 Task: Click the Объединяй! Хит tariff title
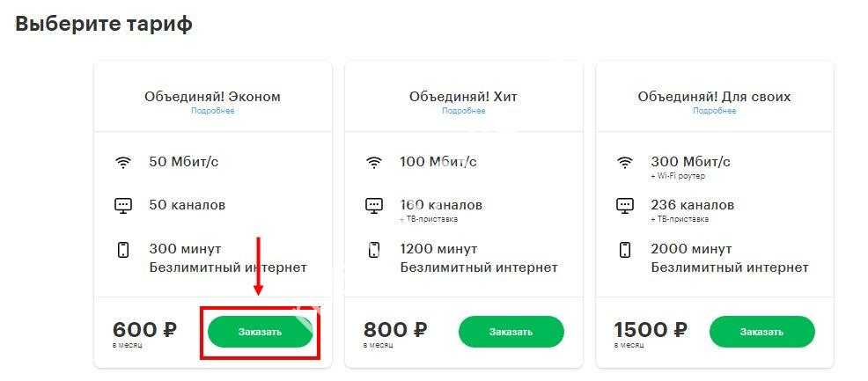[463, 97]
